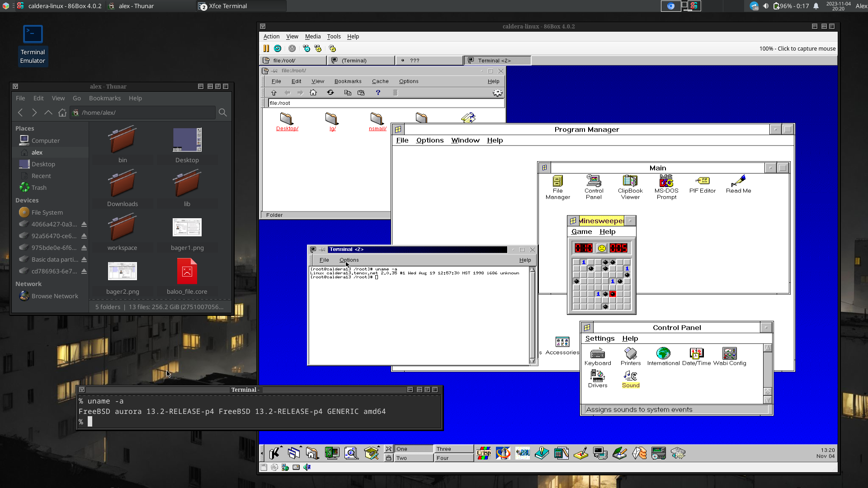Click the file:/root location input field
The width and height of the screenshot is (868, 488).
pyautogui.click(x=386, y=103)
